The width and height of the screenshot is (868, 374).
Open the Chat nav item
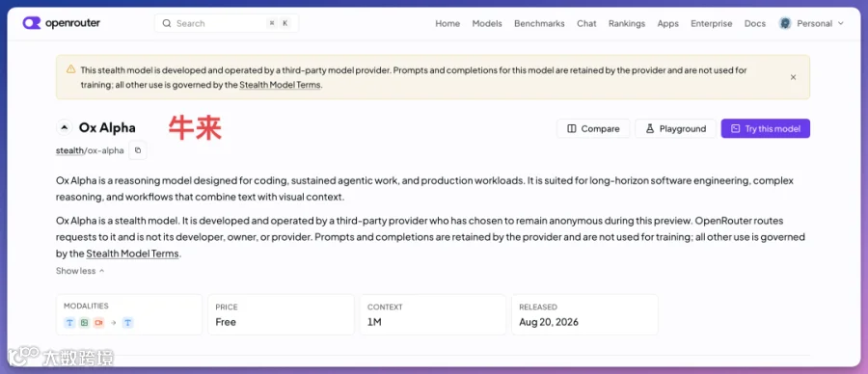point(586,23)
